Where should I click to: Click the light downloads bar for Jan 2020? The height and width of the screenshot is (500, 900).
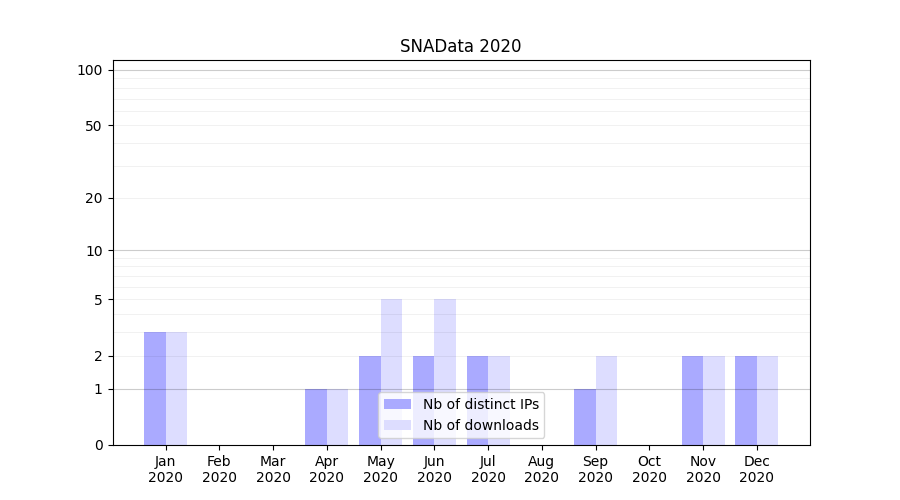[x=176, y=388]
